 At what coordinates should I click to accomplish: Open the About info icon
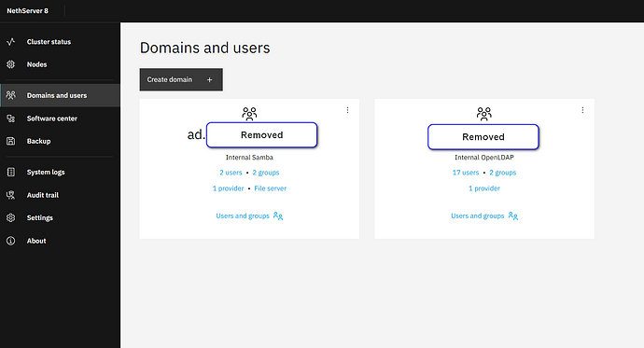tap(11, 241)
